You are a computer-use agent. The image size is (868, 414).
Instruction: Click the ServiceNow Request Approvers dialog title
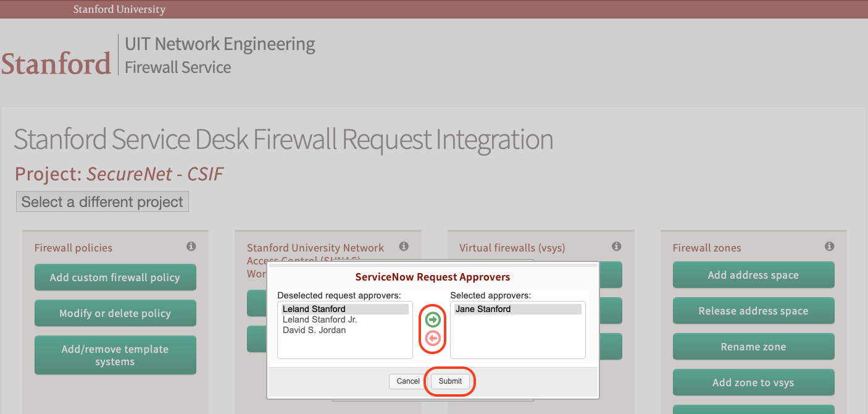tap(433, 277)
